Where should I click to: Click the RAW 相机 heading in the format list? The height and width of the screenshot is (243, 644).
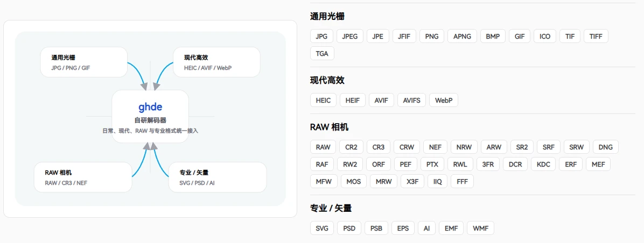click(x=330, y=127)
